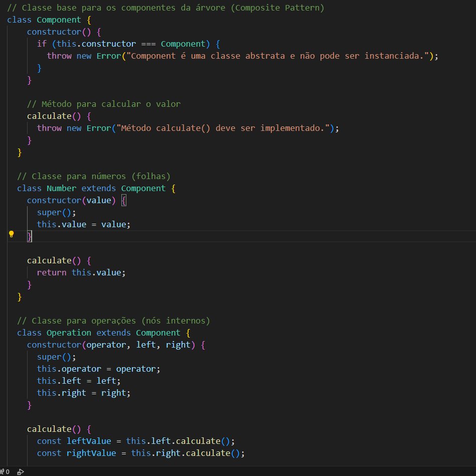
Task: Click the comment 'Método para calcular o valor'
Action: [103, 104]
